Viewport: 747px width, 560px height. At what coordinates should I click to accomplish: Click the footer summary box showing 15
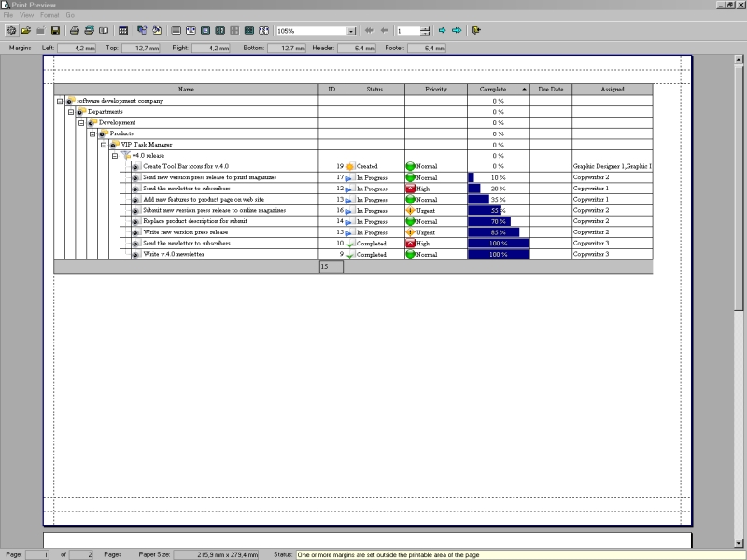coord(331,267)
